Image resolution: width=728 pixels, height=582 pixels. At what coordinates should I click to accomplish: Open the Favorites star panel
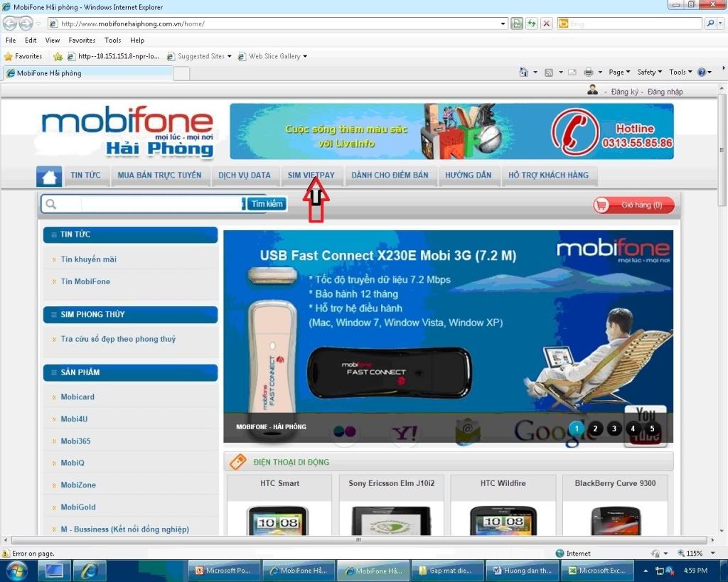[x=23, y=56]
